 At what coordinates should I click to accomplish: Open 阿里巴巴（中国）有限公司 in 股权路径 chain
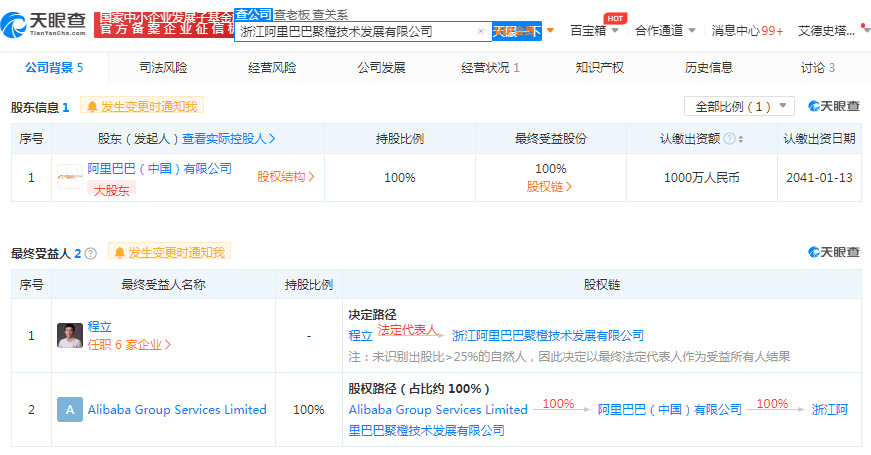tap(669, 409)
